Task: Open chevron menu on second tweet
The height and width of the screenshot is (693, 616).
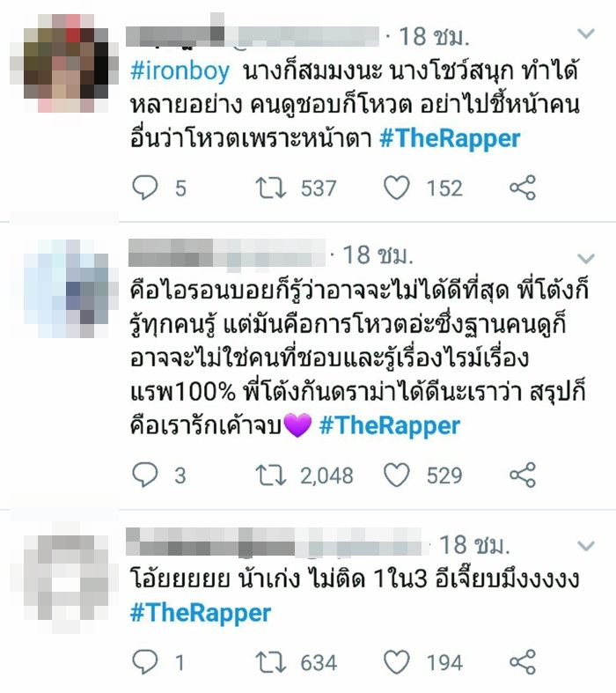Action: (586, 258)
